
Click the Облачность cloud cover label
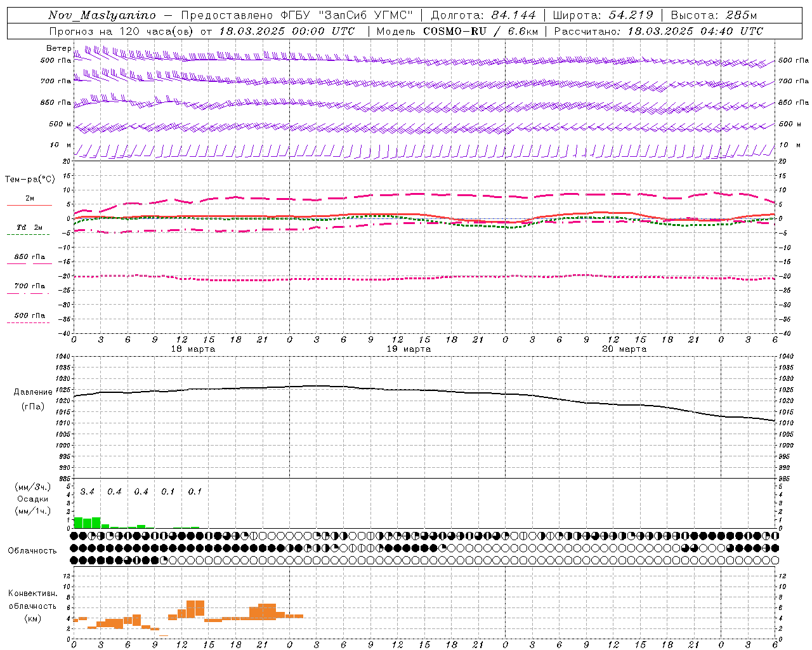[32, 550]
